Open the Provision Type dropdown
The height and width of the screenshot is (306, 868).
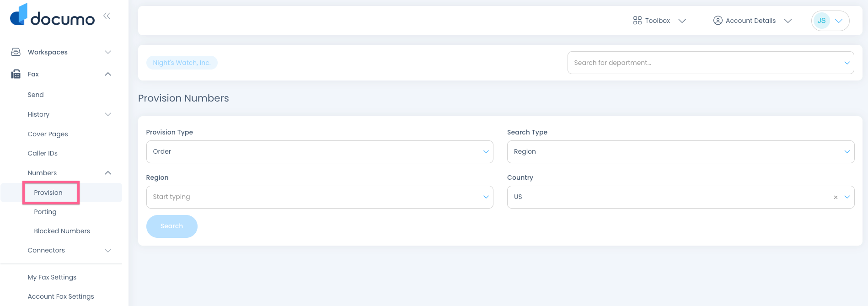tap(319, 152)
